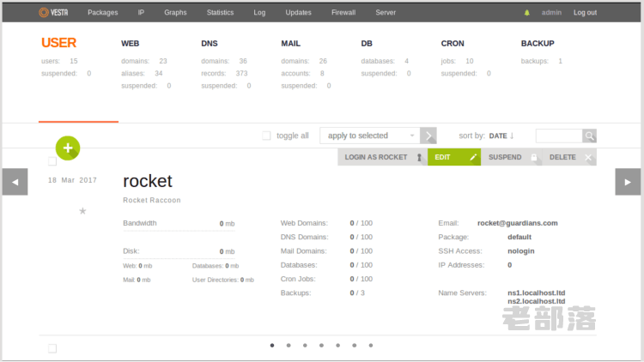Click Backups value 0 / 3
Viewport: 644px width, 362px height.
click(x=357, y=293)
